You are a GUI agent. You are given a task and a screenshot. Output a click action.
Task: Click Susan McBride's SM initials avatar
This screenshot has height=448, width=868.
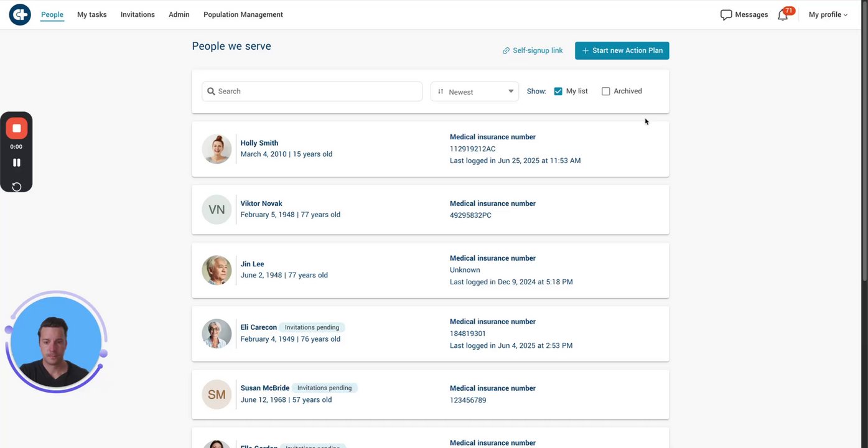point(217,394)
